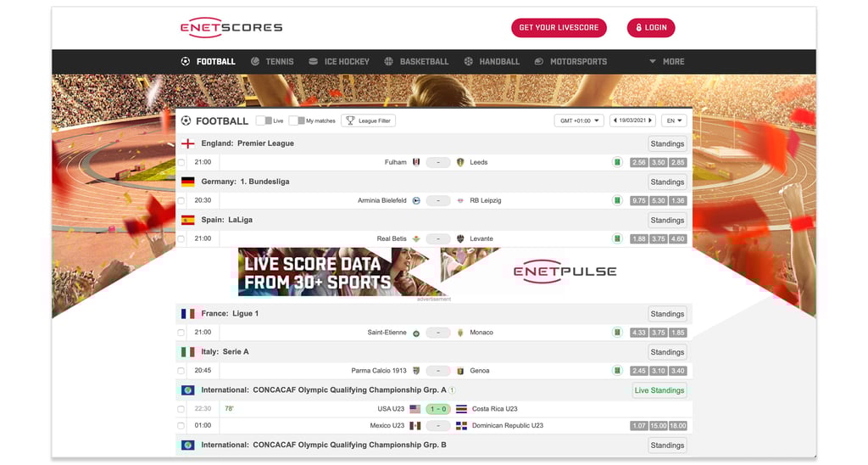This screenshot has height=465, width=868.
Task: Tick the USA U23 match checkbox
Action: tap(181, 409)
